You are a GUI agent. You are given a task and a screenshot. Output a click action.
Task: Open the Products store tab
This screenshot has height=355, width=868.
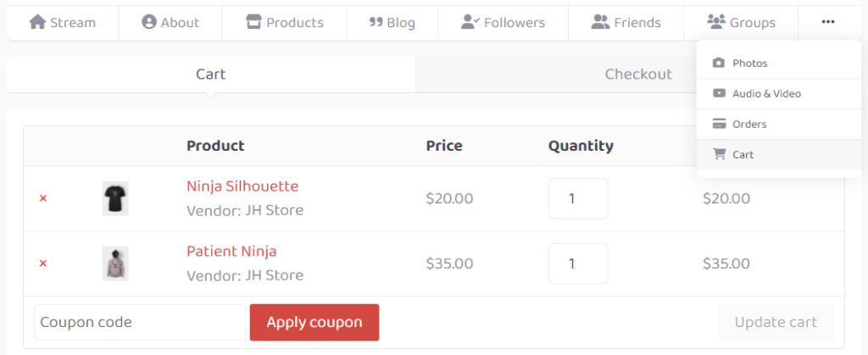coord(285,23)
